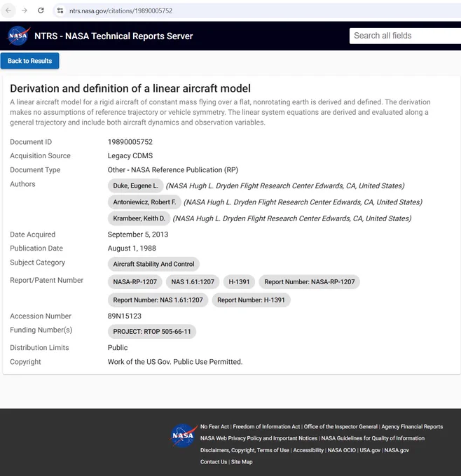Click Accession Number value 89N15123
Viewport: 461px width, 476px height.
point(125,316)
